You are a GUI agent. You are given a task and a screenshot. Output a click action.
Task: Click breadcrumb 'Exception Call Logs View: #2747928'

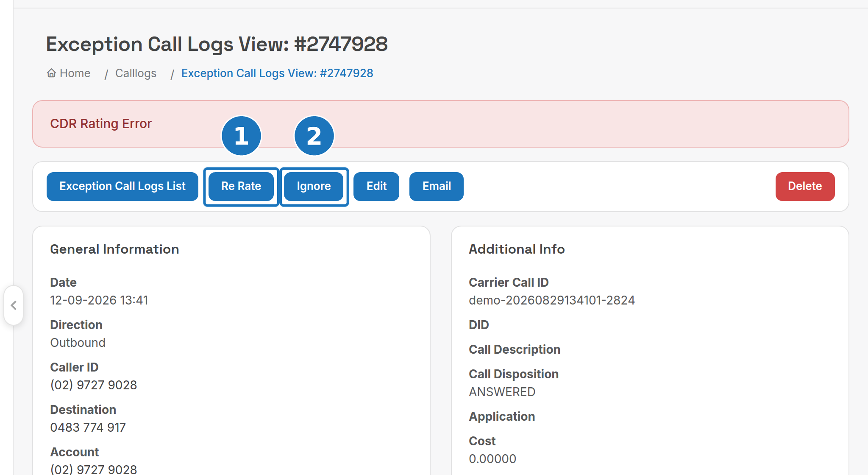(x=277, y=73)
